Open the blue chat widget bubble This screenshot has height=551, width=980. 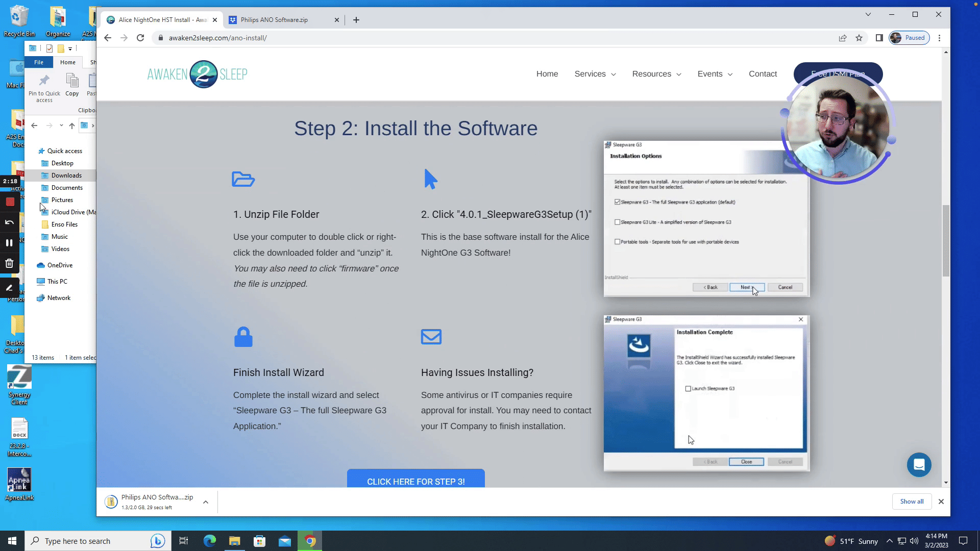tap(919, 465)
